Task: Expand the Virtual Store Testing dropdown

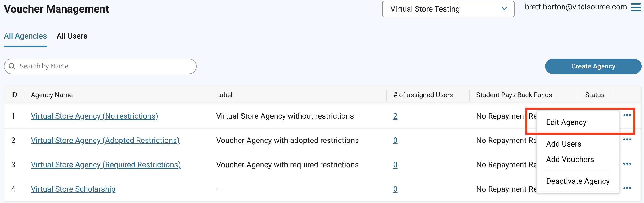Action: pos(448,9)
